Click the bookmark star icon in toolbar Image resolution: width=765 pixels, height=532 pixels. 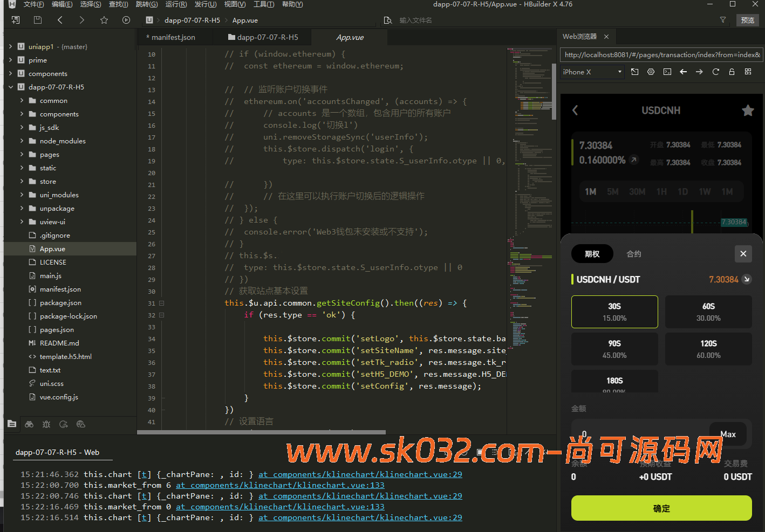point(104,20)
